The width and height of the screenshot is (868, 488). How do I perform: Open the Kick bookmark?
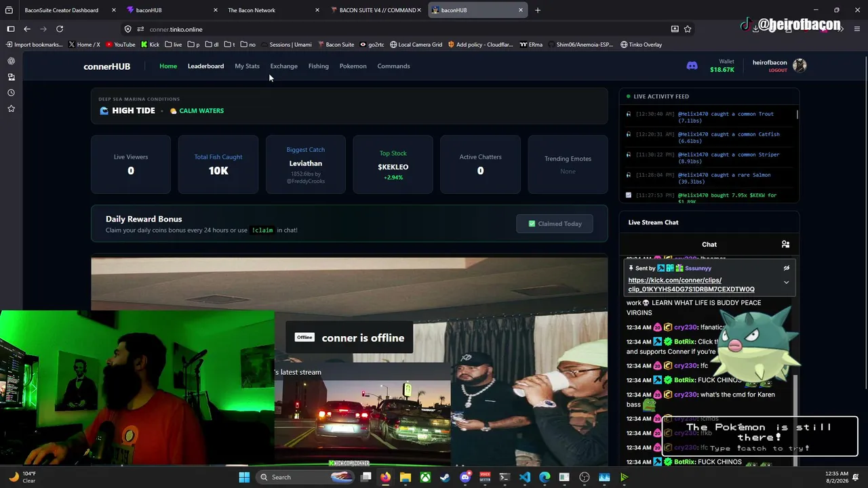coord(150,45)
